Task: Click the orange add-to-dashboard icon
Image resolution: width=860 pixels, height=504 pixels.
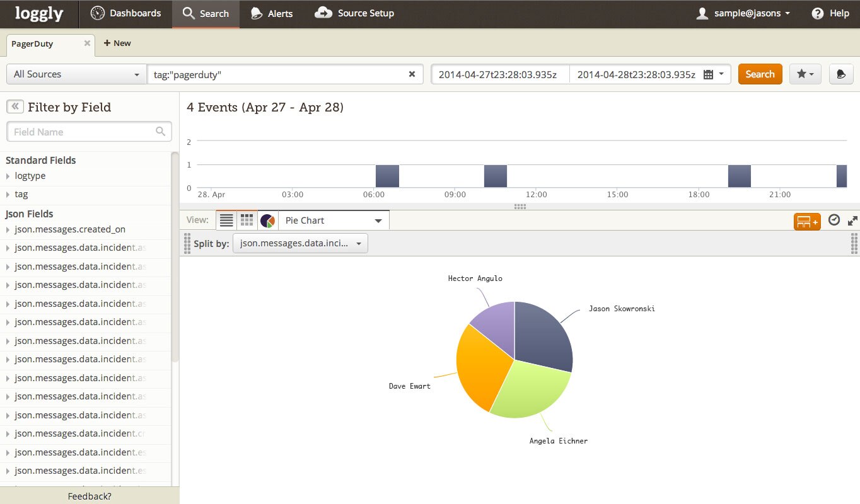Action: (x=806, y=221)
